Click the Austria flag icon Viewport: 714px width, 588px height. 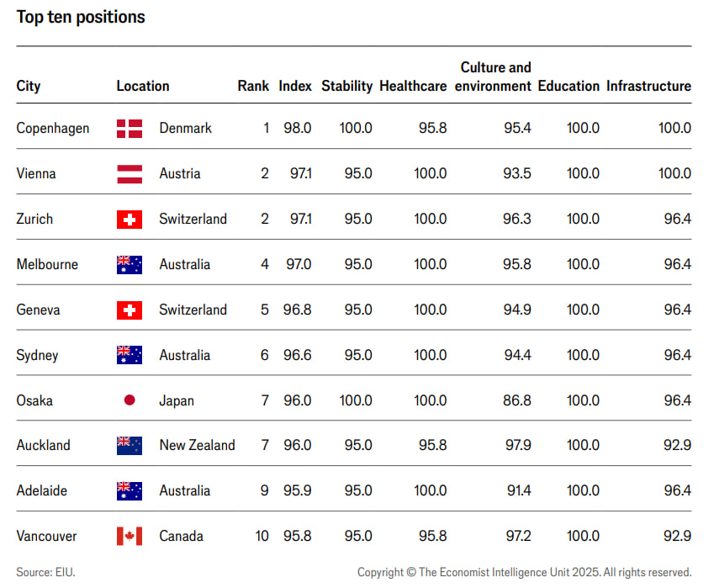pyautogui.click(x=130, y=174)
